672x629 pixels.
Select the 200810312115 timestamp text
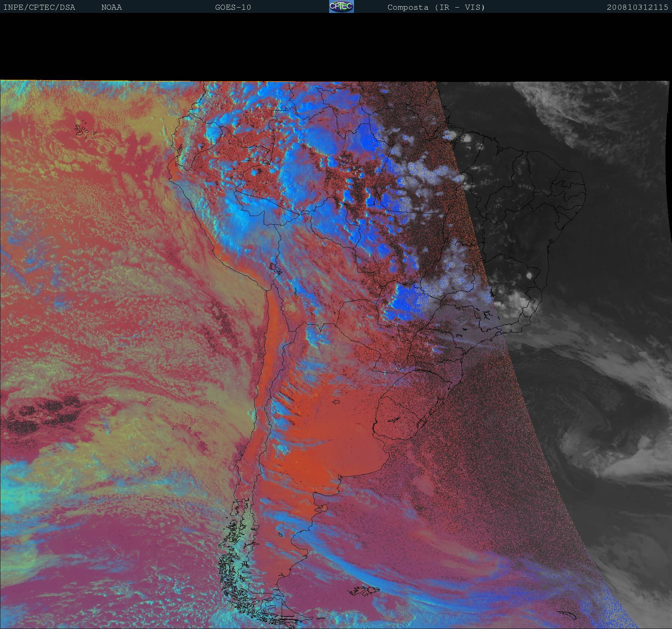(x=637, y=7)
